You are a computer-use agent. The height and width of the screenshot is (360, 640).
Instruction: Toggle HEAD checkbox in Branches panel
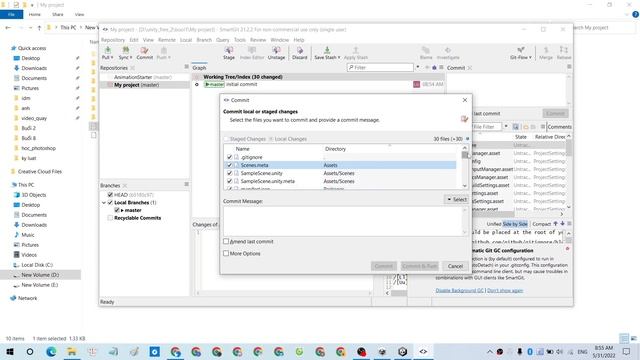110,195
